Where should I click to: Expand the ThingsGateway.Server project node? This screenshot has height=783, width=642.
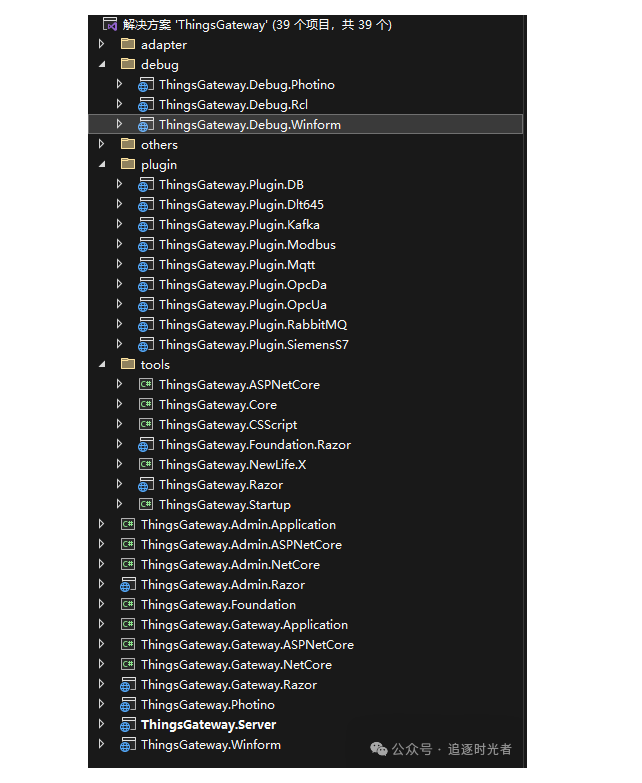(101, 724)
